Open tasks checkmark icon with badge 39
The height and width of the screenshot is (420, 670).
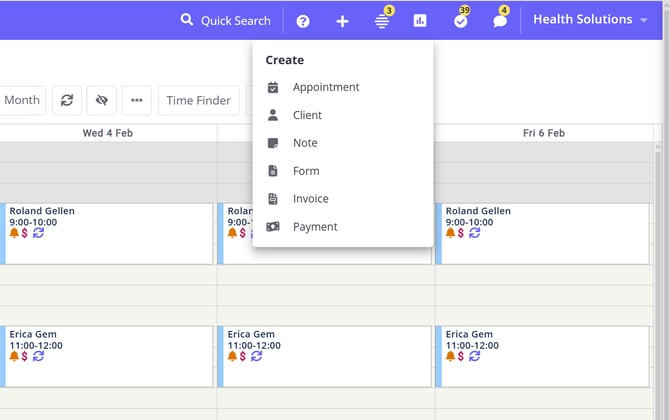(460, 21)
